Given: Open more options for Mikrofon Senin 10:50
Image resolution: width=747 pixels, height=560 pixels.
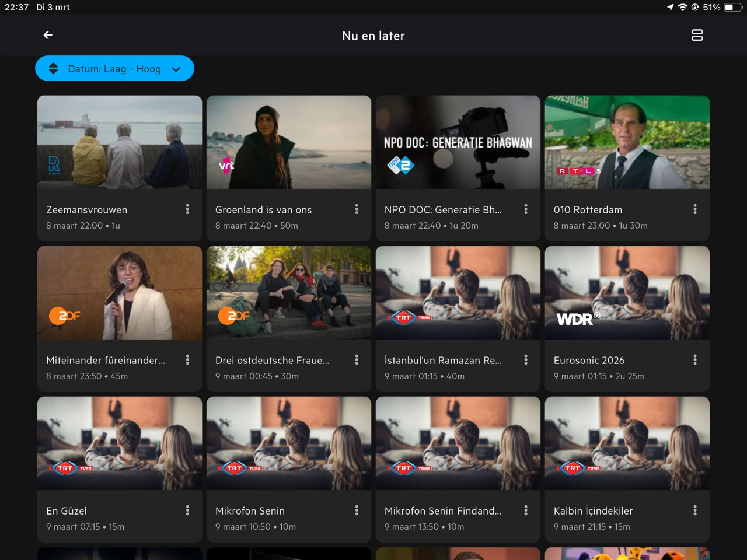Looking at the screenshot, I should point(357,510).
